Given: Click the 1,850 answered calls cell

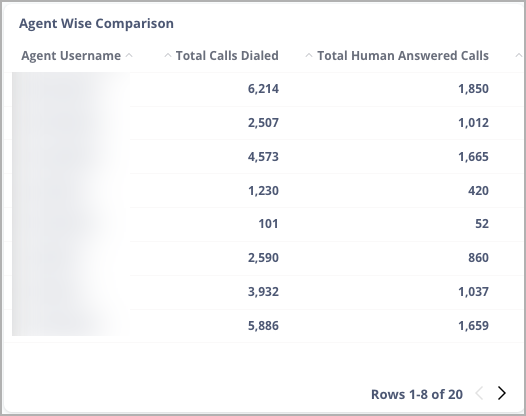Looking at the screenshot, I should pos(473,89).
